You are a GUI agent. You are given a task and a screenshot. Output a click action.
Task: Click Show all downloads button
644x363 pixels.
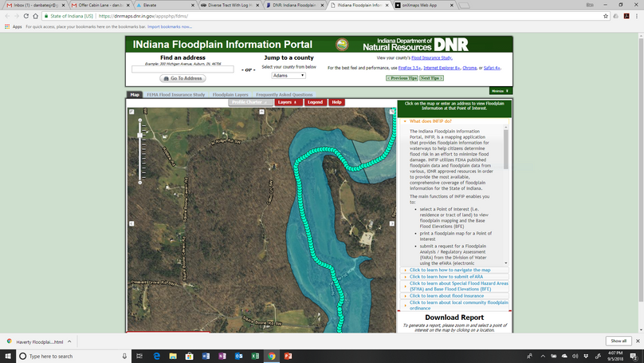[x=618, y=341]
